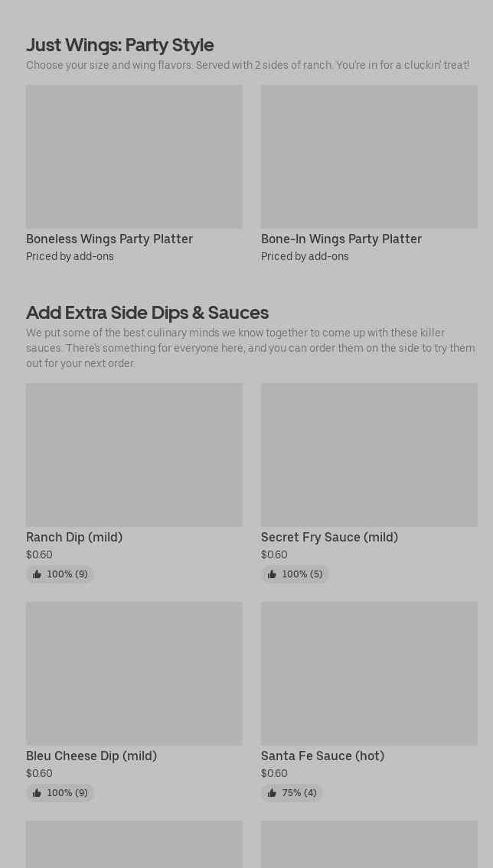Screen dimensions: 493x868
Task: Choose the Ranch Dip (mild) item name
Action: coord(74,538)
